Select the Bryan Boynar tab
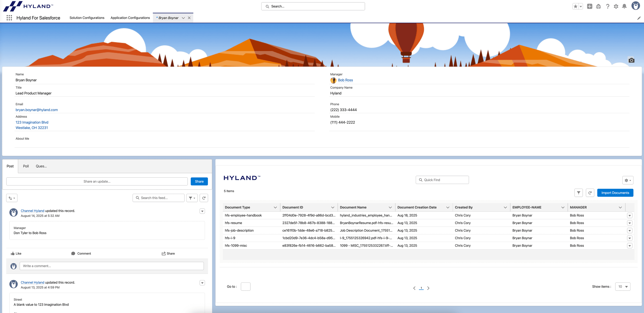 click(167, 18)
